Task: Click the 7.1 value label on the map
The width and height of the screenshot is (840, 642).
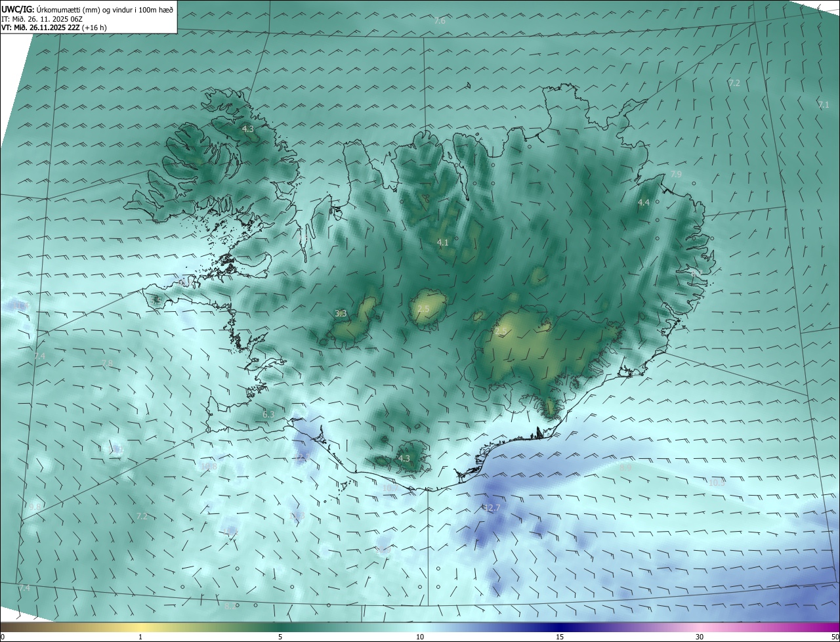Action: 824,104
